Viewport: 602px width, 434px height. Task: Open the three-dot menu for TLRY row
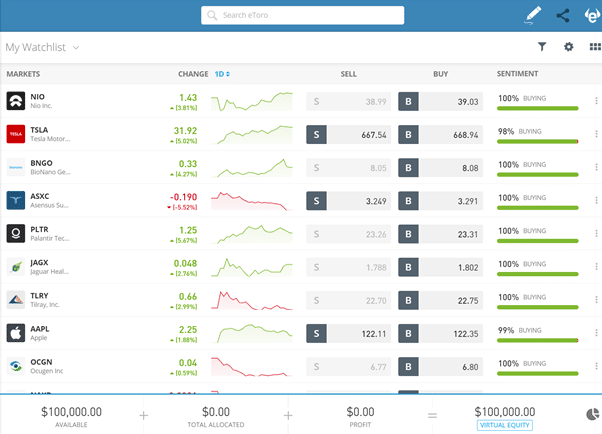point(596,300)
